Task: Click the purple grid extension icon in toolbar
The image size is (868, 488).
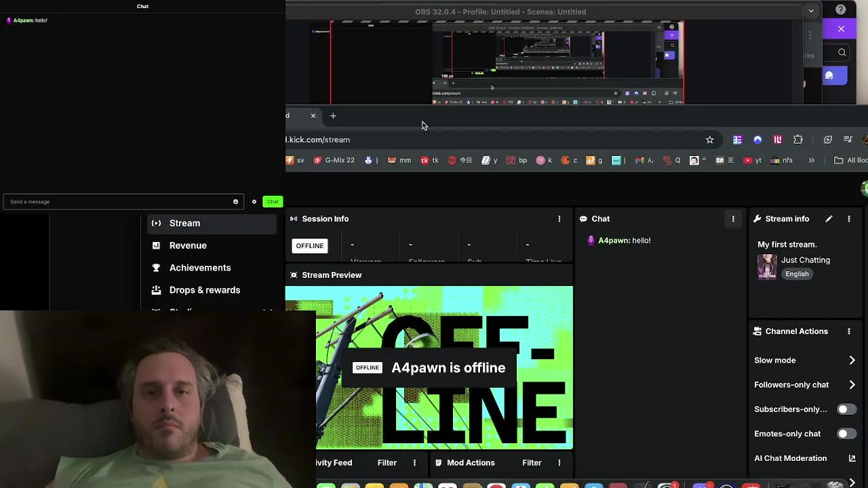Action: click(x=737, y=140)
